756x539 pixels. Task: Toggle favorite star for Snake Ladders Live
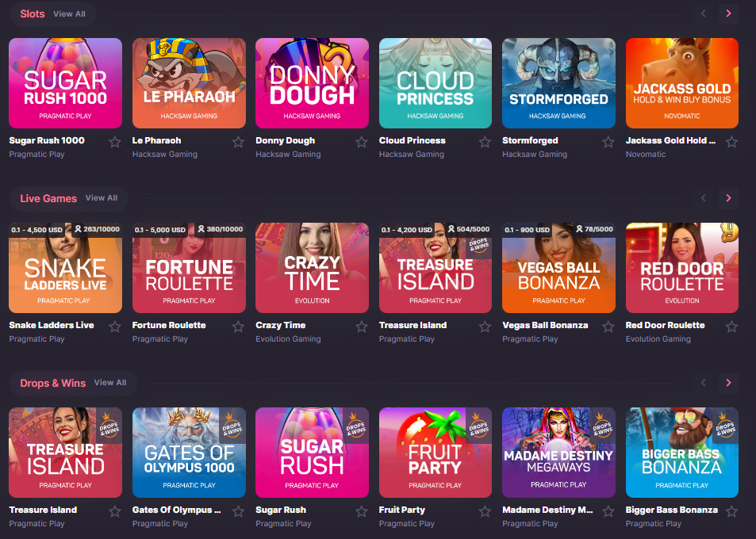(x=115, y=327)
